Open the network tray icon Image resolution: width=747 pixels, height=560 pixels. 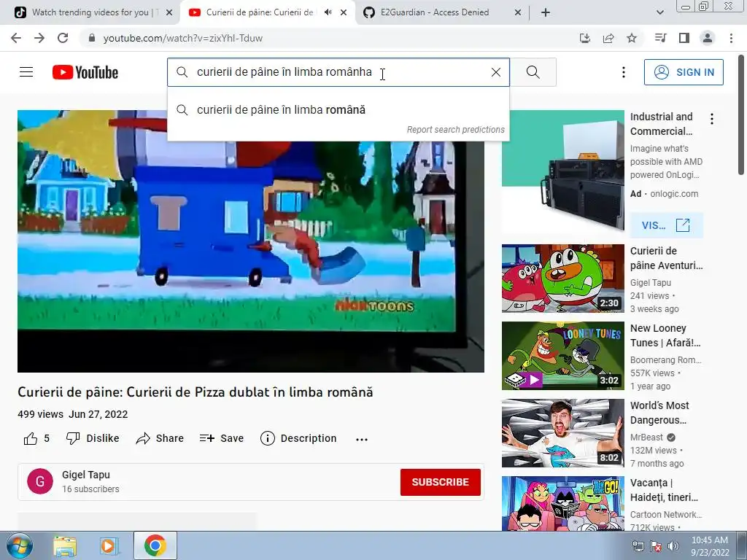coord(638,546)
